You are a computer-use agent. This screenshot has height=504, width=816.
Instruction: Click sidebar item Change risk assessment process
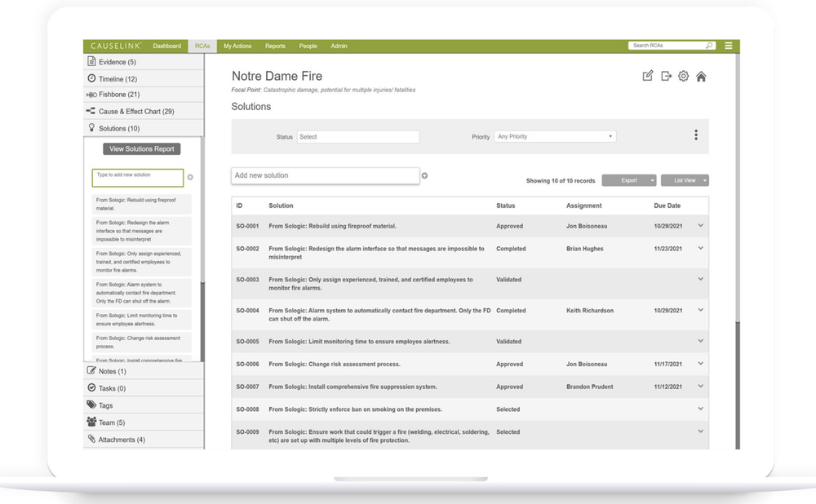coord(141,342)
